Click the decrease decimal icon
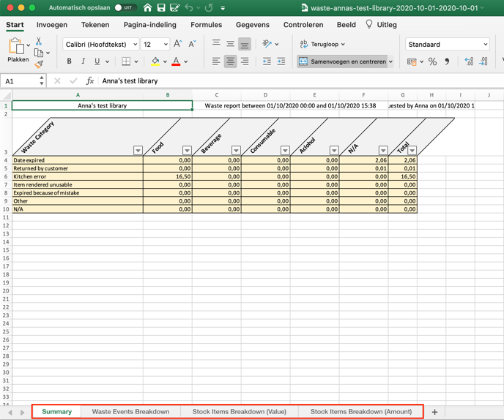The height and width of the screenshot is (420, 504). pyautogui.click(x=483, y=61)
